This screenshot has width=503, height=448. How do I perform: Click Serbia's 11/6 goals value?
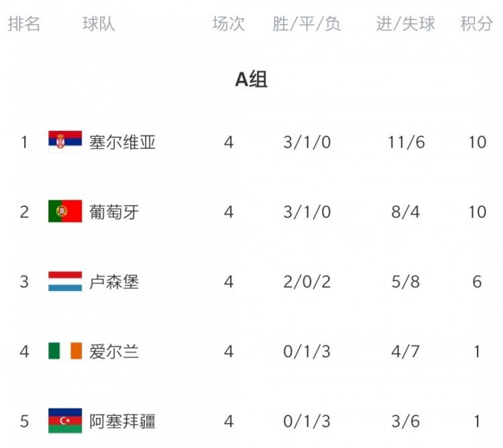click(x=406, y=142)
